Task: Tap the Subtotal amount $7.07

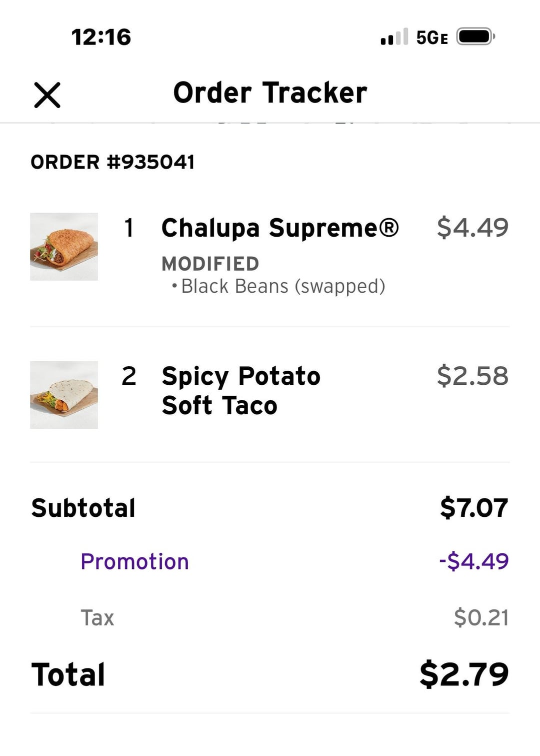Action: click(x=474, y=508)
